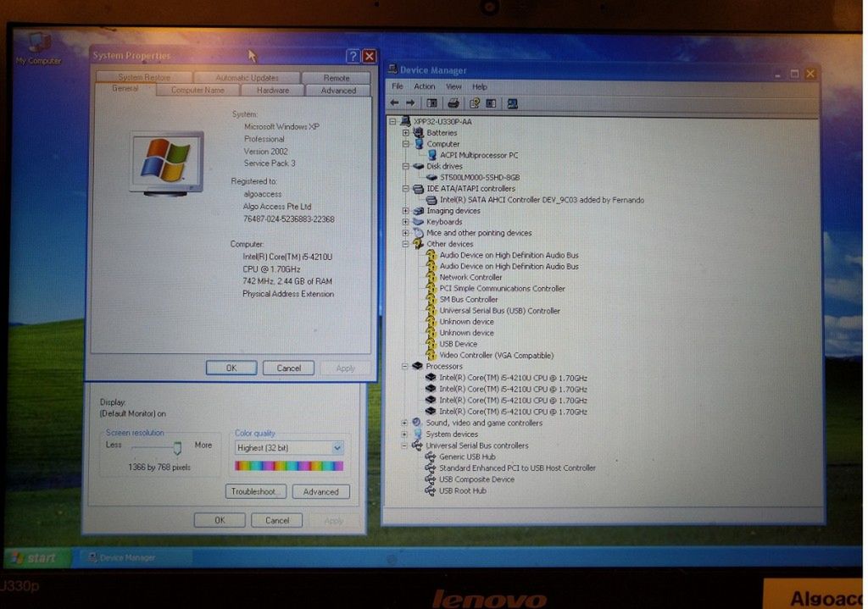Click the help question mark in System Properties
The width and height of the screenshot is (868, 609).
[x=353, y=56]
